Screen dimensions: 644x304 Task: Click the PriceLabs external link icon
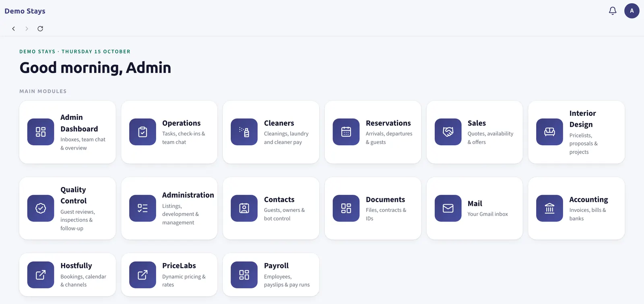point(142,275)
